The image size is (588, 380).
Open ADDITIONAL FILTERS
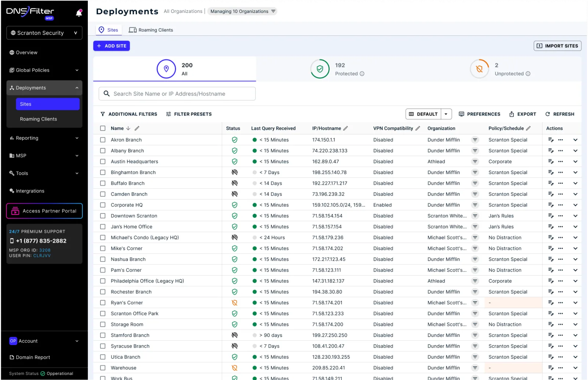pos(129,114)
